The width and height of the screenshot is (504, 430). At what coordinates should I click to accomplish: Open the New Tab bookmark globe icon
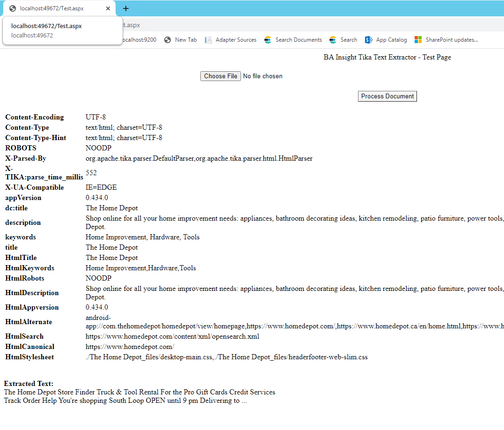168,40
